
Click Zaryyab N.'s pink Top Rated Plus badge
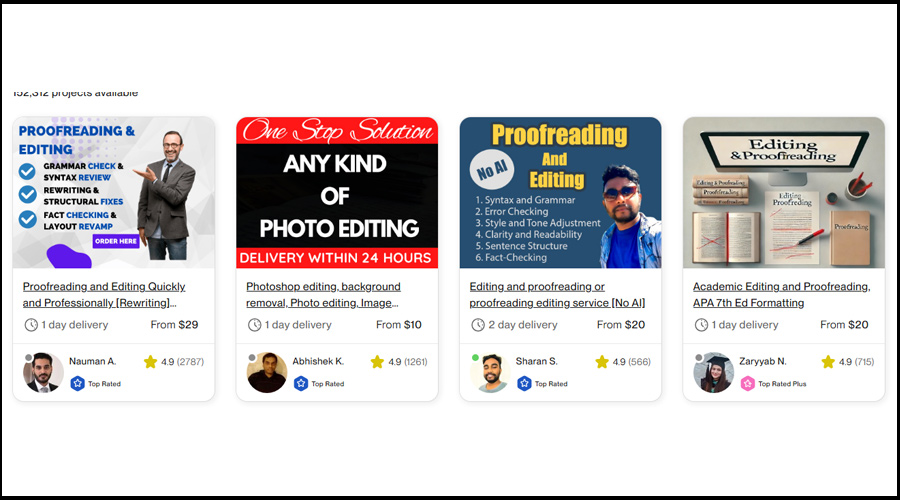click(x=747, y=383)
